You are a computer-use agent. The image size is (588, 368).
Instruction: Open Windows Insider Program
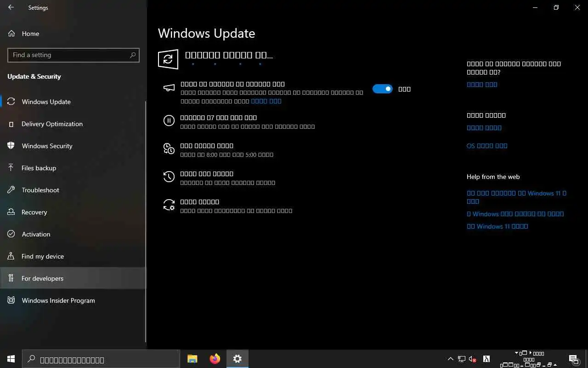pos(73,300)
